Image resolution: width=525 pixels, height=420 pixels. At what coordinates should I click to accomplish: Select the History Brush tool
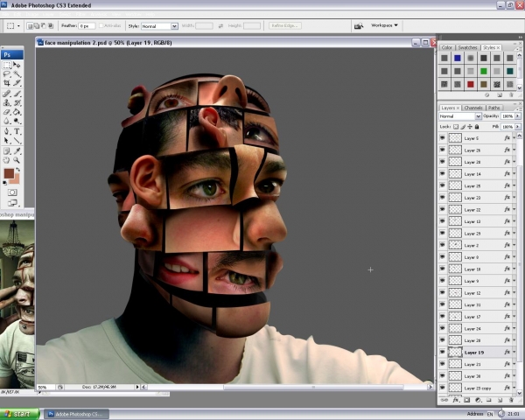(x=17, y=103)
